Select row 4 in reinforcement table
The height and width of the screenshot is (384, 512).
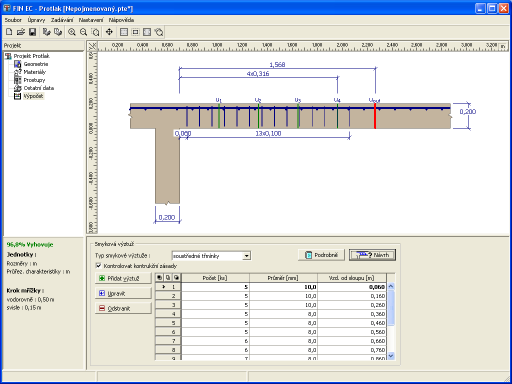click(x=270, y=314)
